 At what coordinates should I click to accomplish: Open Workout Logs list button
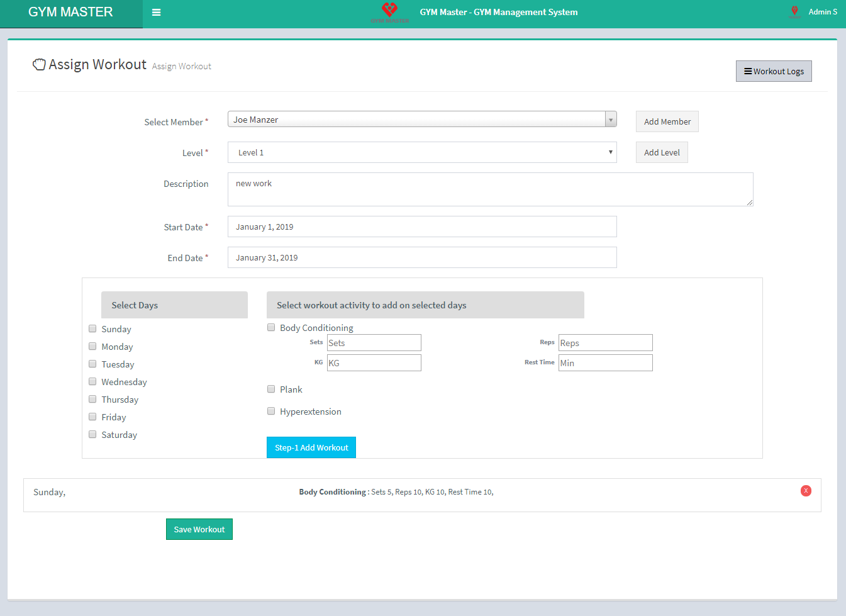774,71
